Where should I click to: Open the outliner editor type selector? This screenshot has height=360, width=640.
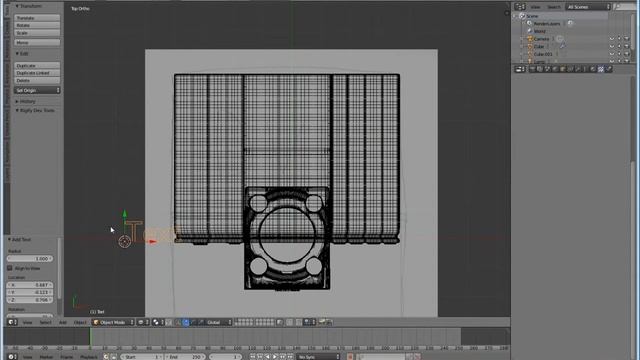pos(520,7)
